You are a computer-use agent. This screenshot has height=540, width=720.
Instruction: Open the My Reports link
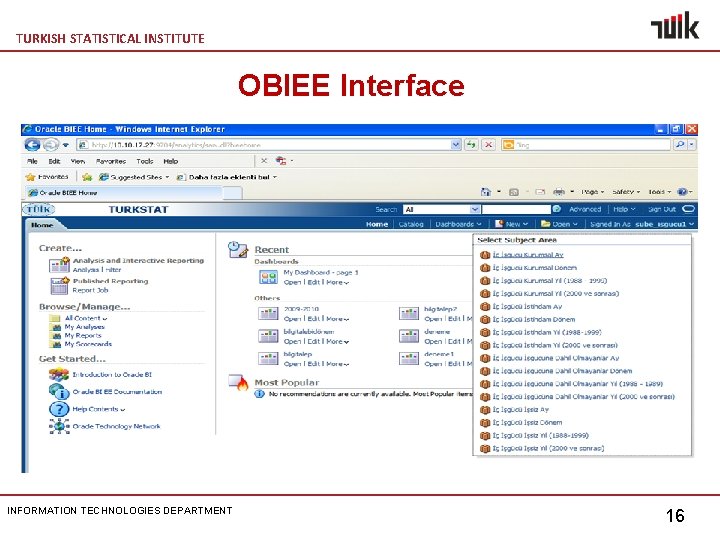83,336
